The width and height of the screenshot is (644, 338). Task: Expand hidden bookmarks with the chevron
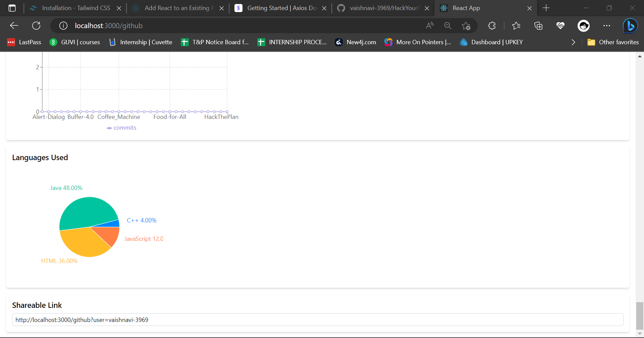click(x=573, y=42)
